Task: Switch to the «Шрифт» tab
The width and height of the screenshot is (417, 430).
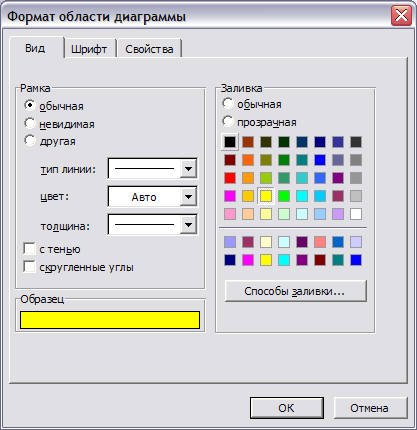Action: click(x=89, y=49)
